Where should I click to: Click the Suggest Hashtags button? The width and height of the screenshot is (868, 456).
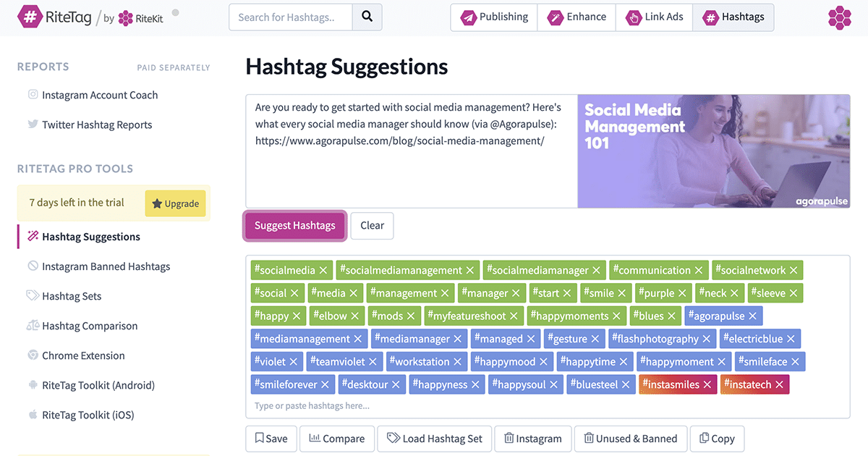295,226
